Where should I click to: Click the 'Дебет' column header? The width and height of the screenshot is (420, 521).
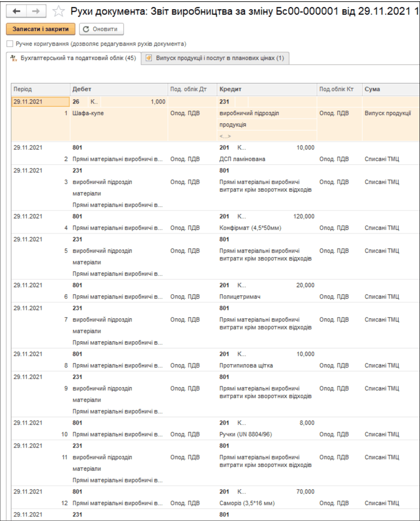tap(119, 89)
